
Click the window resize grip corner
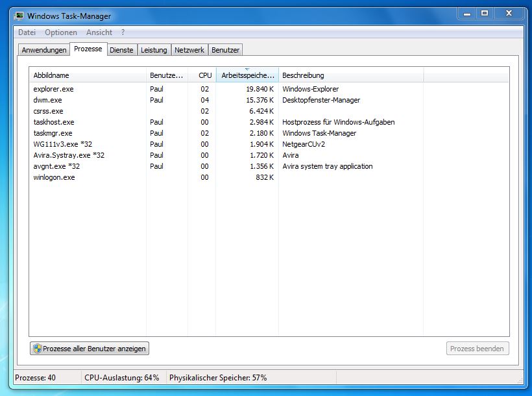(x=520, y=380)
